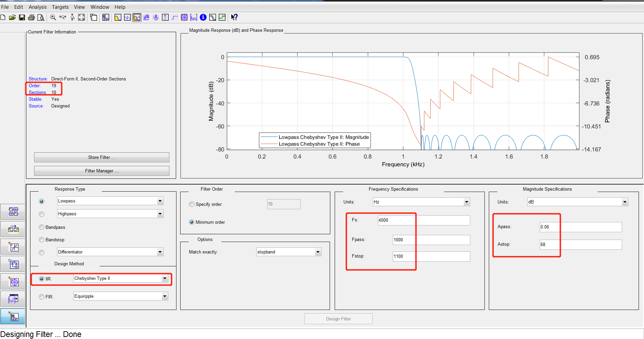Open Create Multirate Filter sidebar panel
This screenshot has height=339, width=644.
[x=13, y=212]
